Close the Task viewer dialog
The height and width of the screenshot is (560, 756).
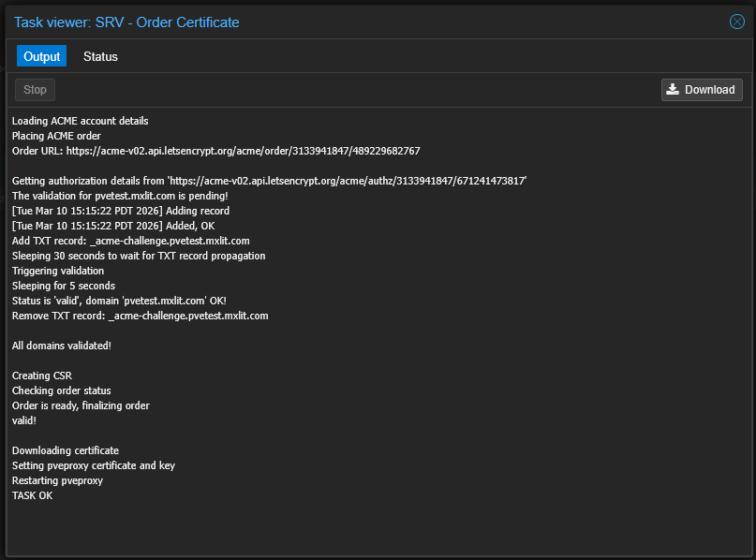click(x=736, y=22)
